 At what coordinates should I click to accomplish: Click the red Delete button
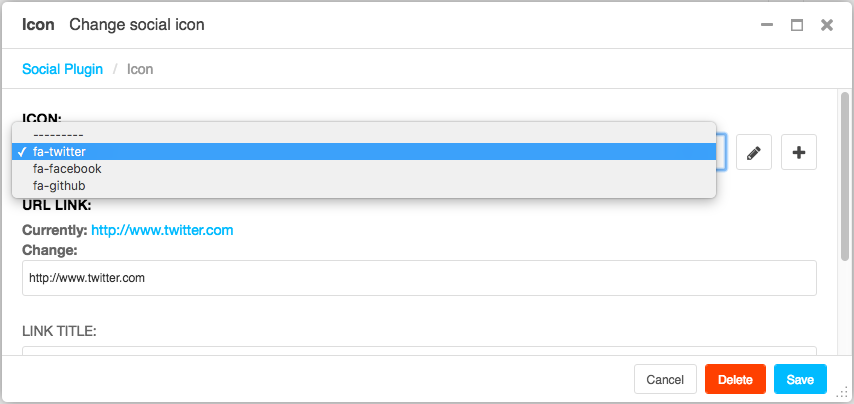tap(735, 379)
